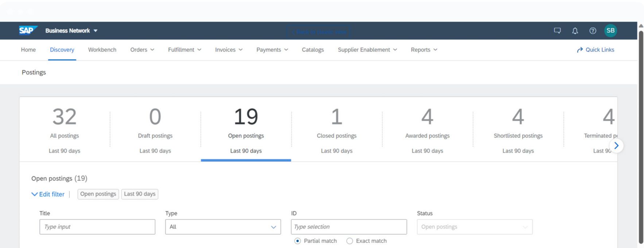Open the chat messages icon

point(557,31)
